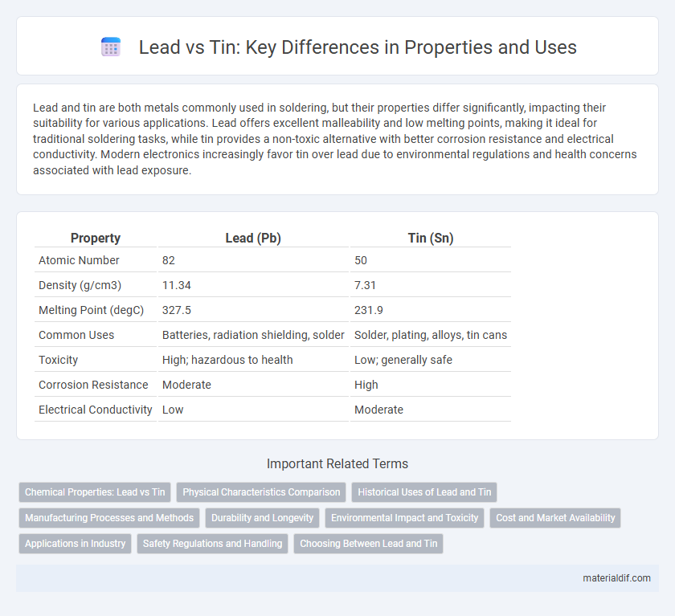This screenshot has height=616, width=675.
Task: Open the Chemical Properties: Lead vs Tin tag
Action: click(x=95, y=492)
